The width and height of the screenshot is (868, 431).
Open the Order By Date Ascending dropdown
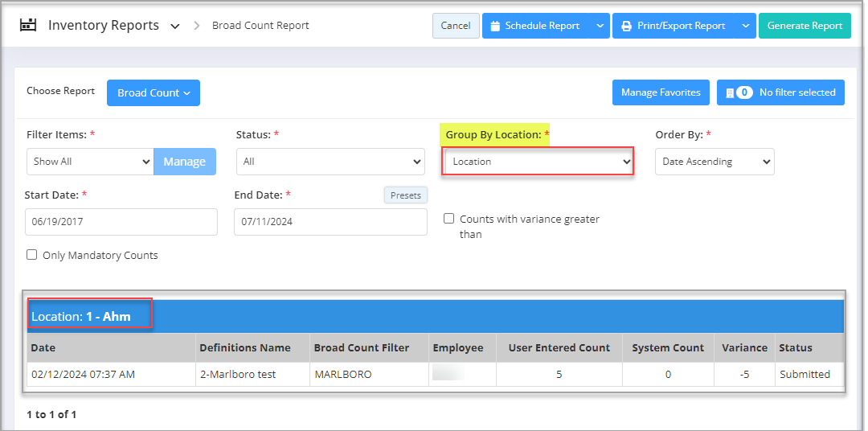714,162
